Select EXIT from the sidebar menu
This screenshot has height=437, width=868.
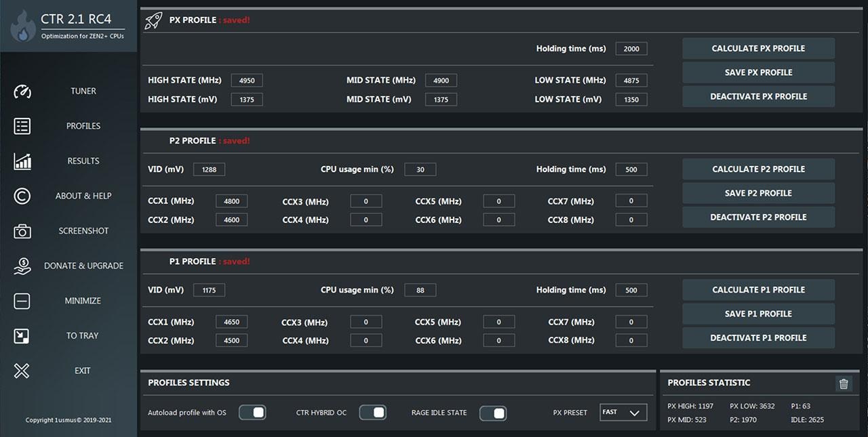(22, 371)
